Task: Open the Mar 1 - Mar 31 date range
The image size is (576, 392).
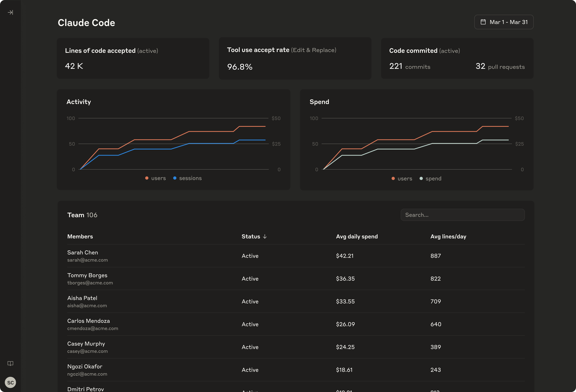Action: click(x=504, y=22)
